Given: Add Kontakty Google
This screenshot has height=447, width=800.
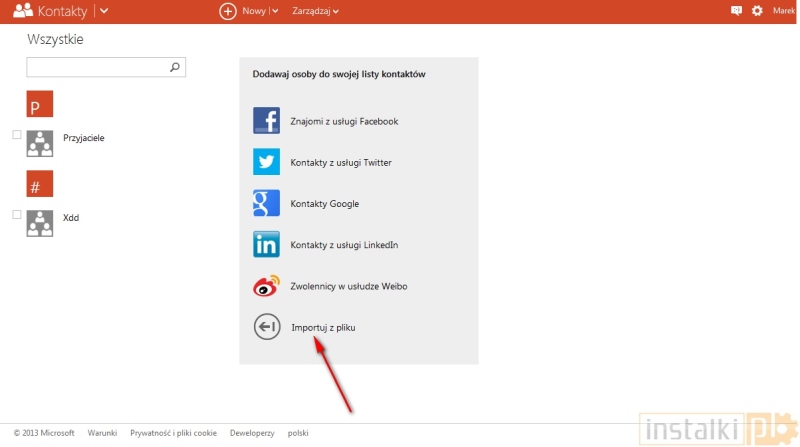Looking at the screenshot, I should point(324,204).
